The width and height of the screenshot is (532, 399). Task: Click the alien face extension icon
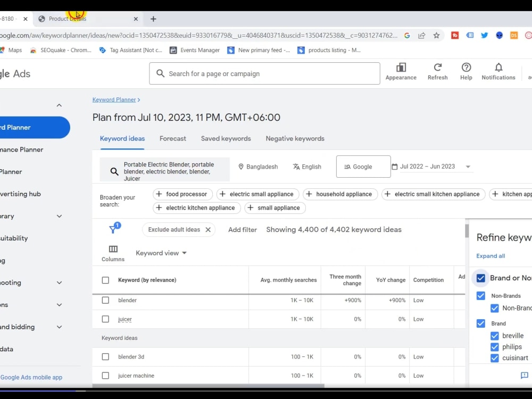[x=499, y=35]
